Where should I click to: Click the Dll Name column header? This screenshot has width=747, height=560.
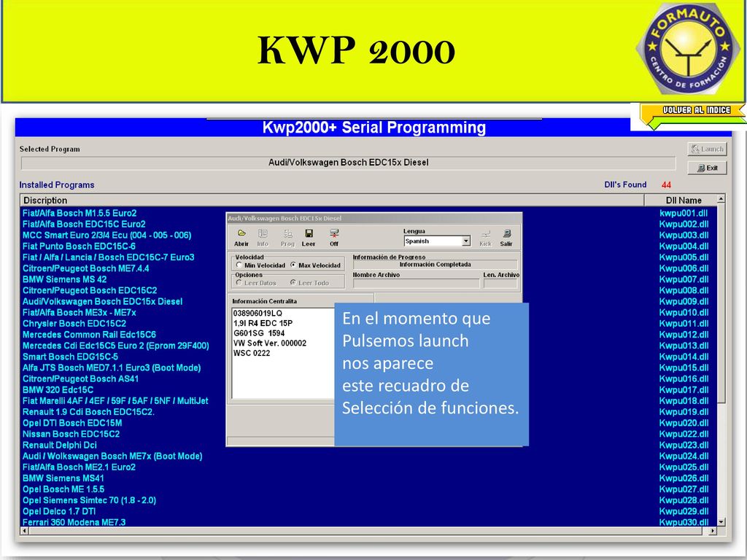(x=681, y=200)
